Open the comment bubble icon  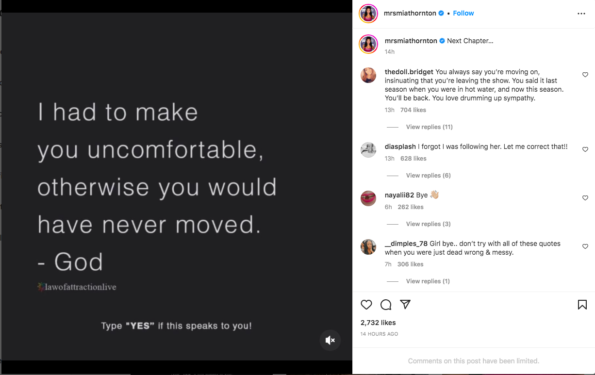tap(386, 304)
